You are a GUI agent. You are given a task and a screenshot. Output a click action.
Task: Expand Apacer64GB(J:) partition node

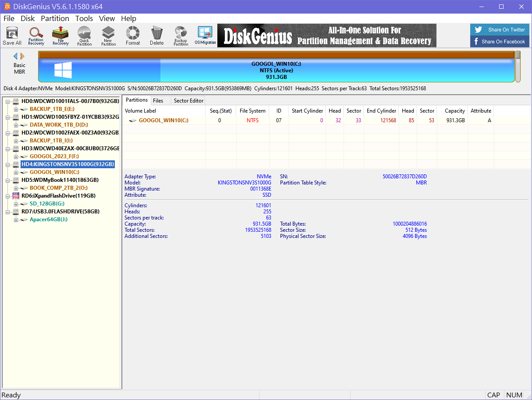[x=16, y=219]
